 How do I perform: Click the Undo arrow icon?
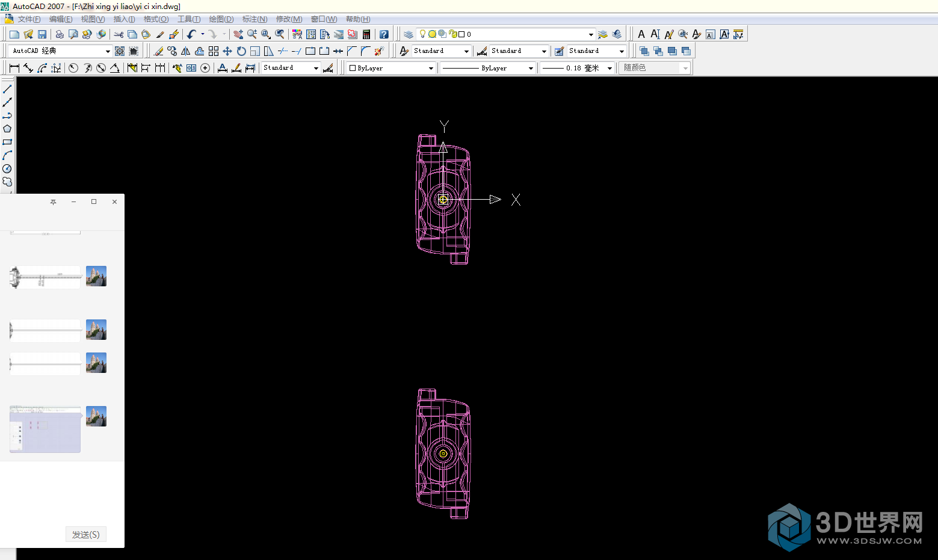pos(191,34)
